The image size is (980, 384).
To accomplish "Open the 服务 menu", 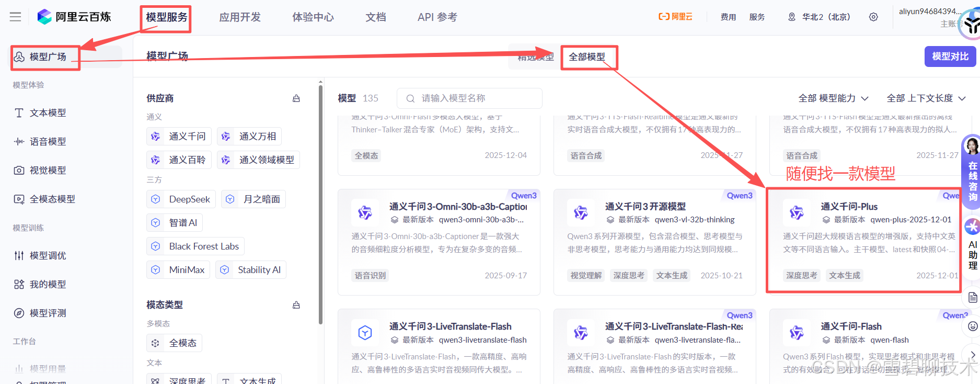I will [757, 17].
